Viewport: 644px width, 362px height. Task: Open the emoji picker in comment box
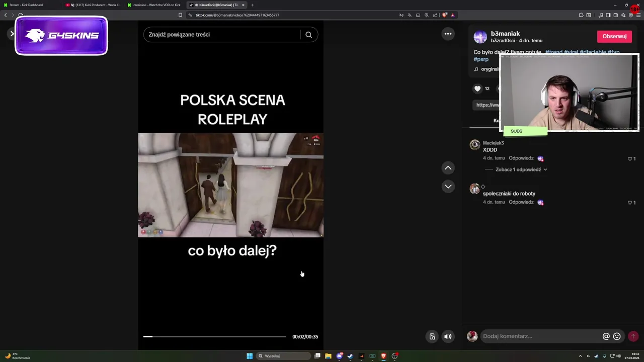pyautogui.click(x=617, y=336)
